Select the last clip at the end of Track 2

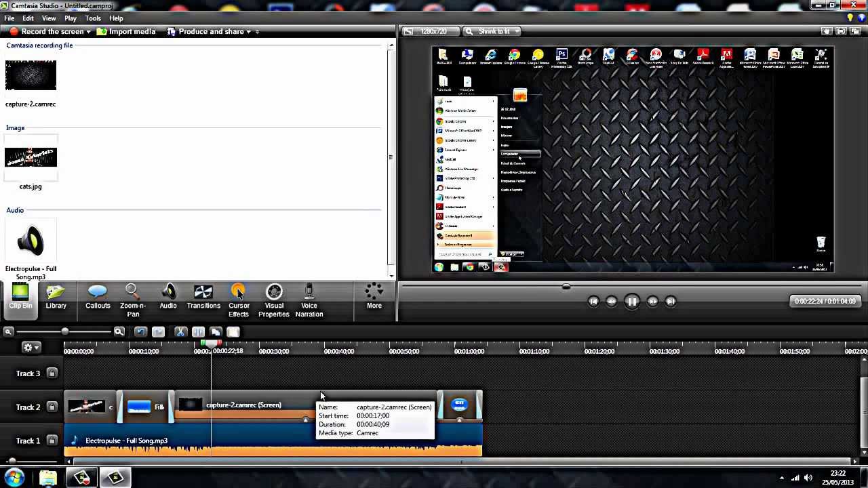[x=460, y=407]
